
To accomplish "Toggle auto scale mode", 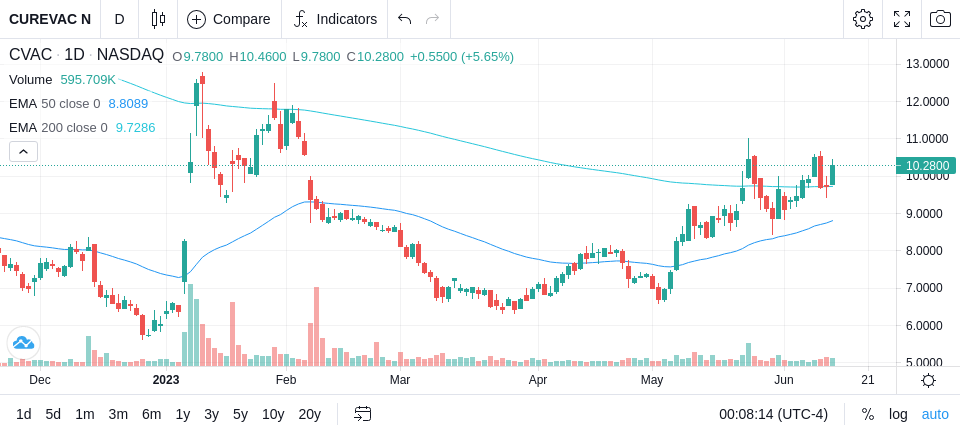I will point(935,414).
